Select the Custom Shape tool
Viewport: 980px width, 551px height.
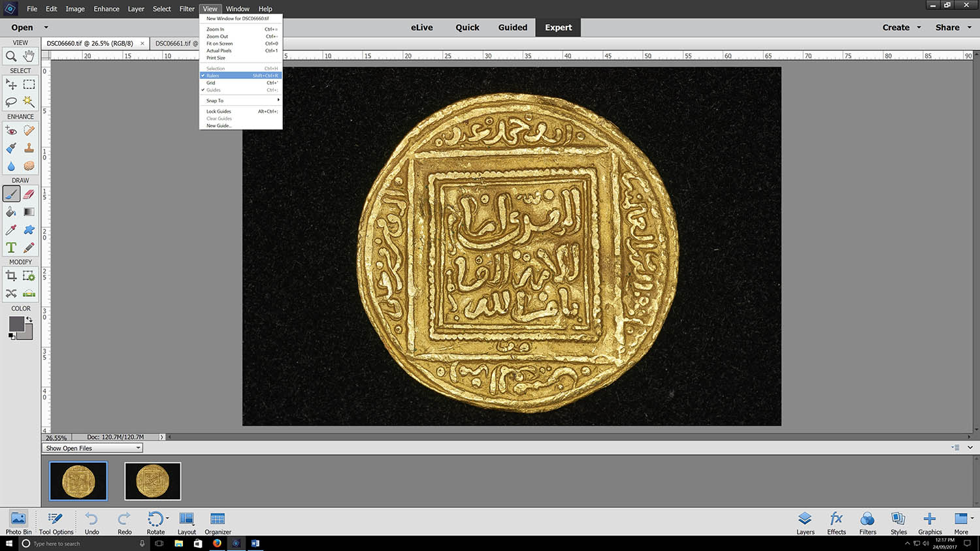[29, 230]
